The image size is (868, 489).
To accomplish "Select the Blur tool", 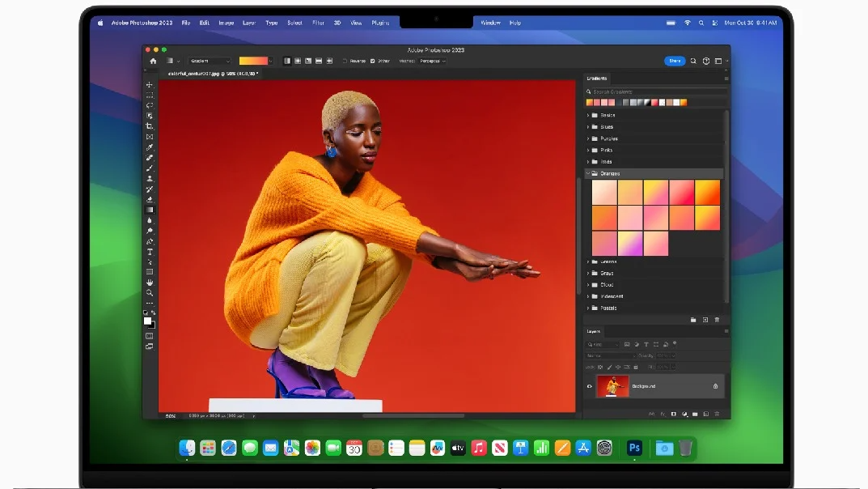I will (150, 220).
